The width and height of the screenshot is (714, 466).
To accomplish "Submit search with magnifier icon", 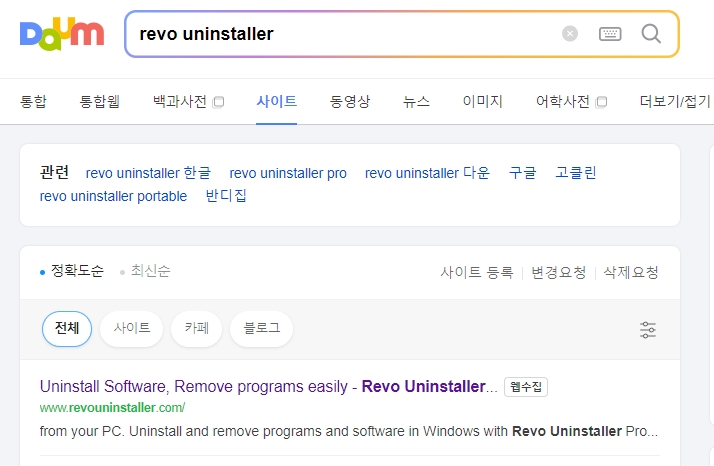I will (x=651, y=34).
